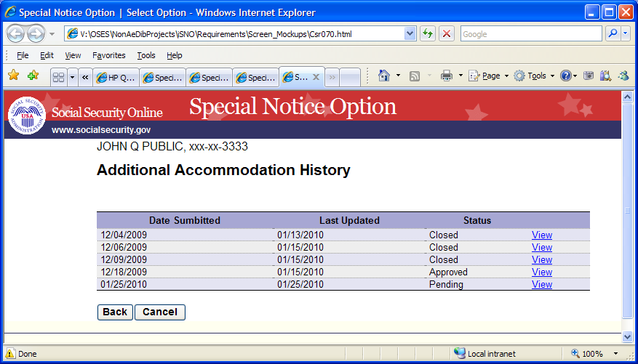Screen dimensions: 638x364
Task: Open the tab list dropdown arrow
Action: (73, 77)
